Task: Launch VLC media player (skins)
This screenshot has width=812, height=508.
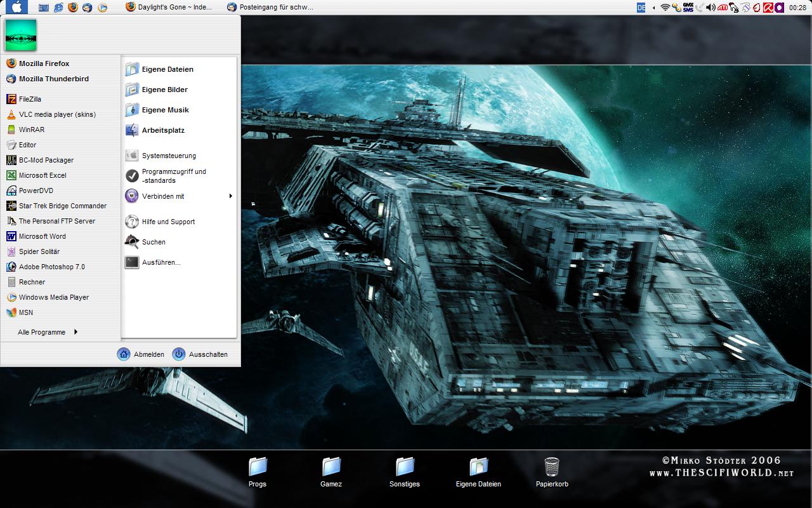Action: 56,114
